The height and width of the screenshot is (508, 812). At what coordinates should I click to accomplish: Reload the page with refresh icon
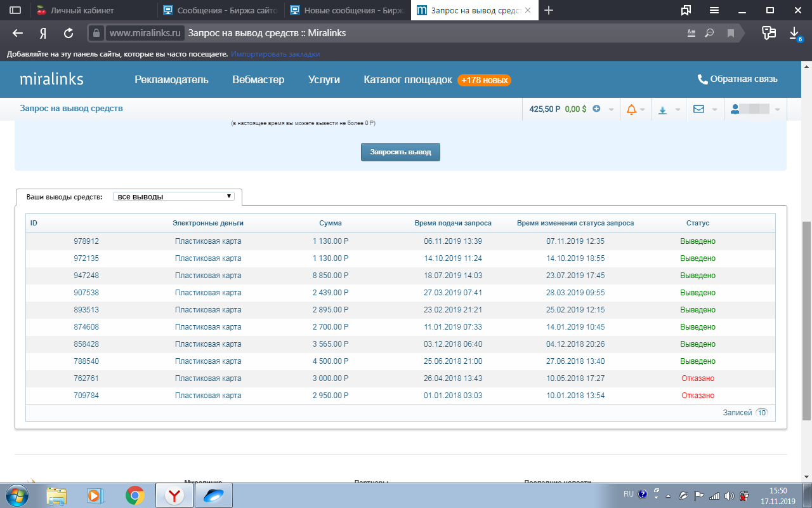[69, 33]
